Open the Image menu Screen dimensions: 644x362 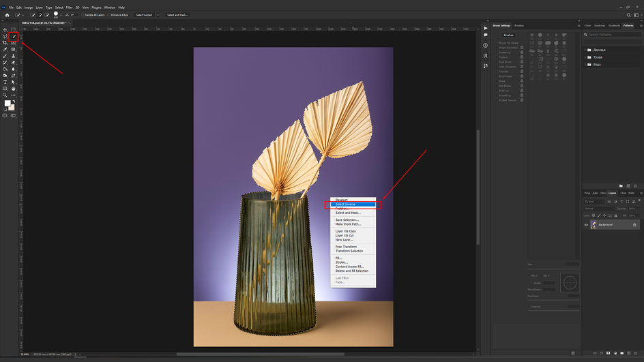(x=29, y=7)
